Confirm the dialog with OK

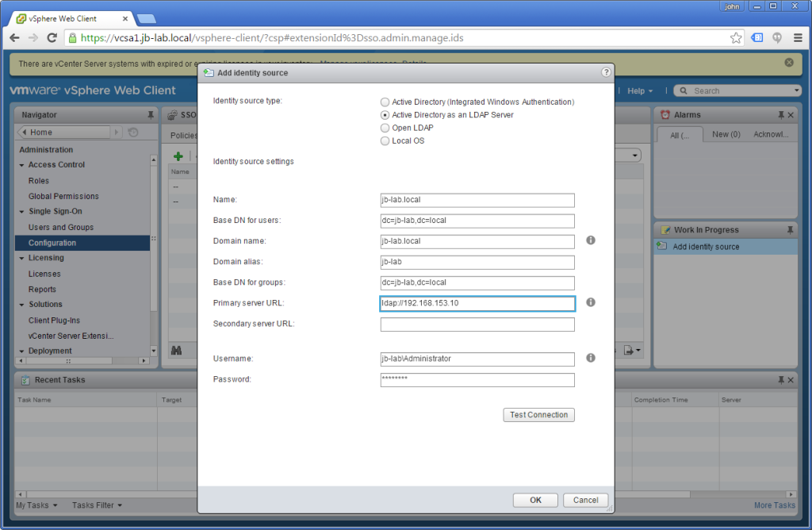point(535,500)
